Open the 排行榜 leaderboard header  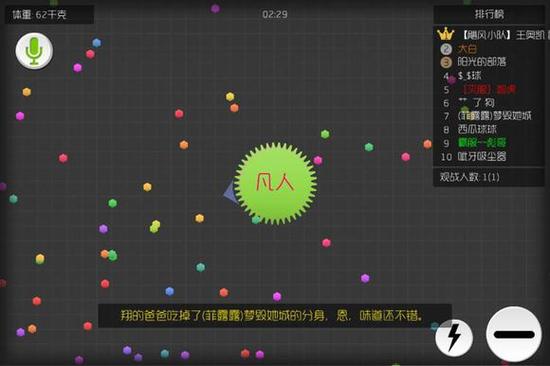tap(489, 14)
